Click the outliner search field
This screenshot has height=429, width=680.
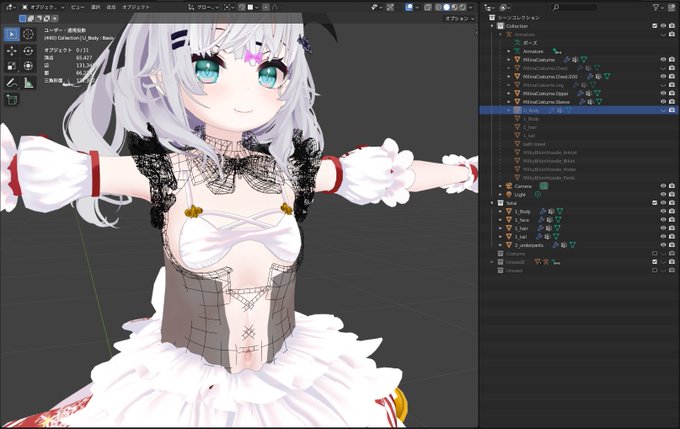[x=575, y=7]
